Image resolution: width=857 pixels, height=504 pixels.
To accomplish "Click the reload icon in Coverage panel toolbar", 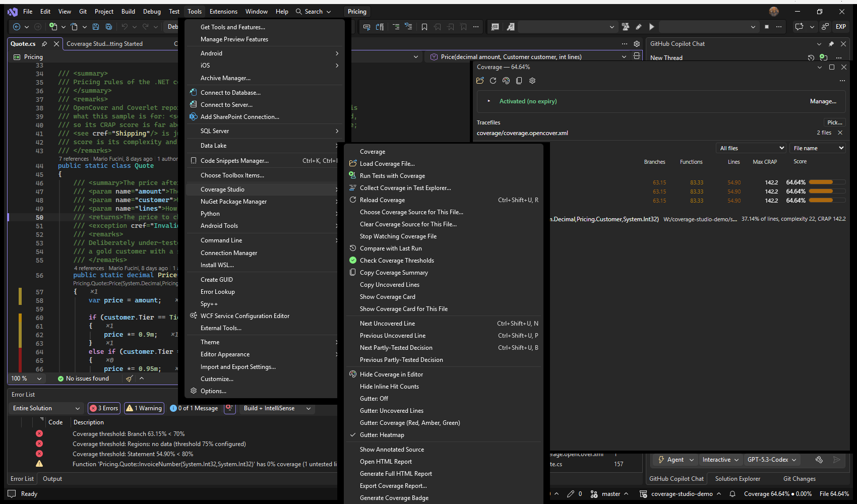I will click(x=493, y=81).
